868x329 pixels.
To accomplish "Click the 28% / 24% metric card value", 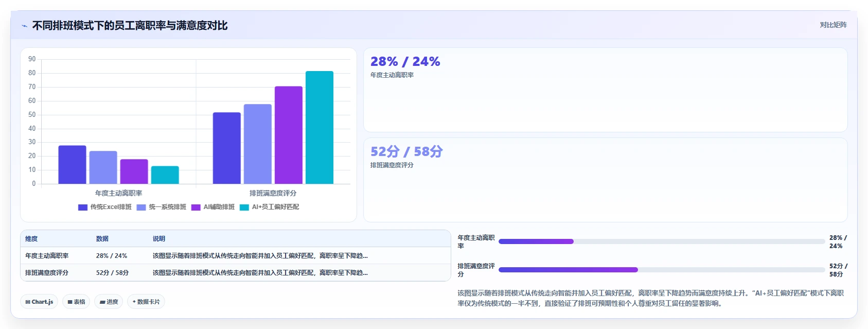I will (405, 62).
